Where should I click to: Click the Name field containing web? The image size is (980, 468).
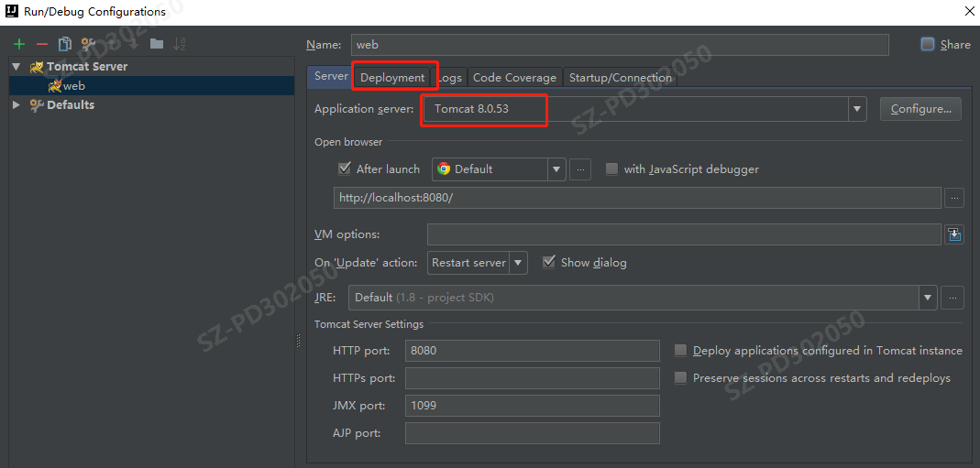tap(620, 45)
